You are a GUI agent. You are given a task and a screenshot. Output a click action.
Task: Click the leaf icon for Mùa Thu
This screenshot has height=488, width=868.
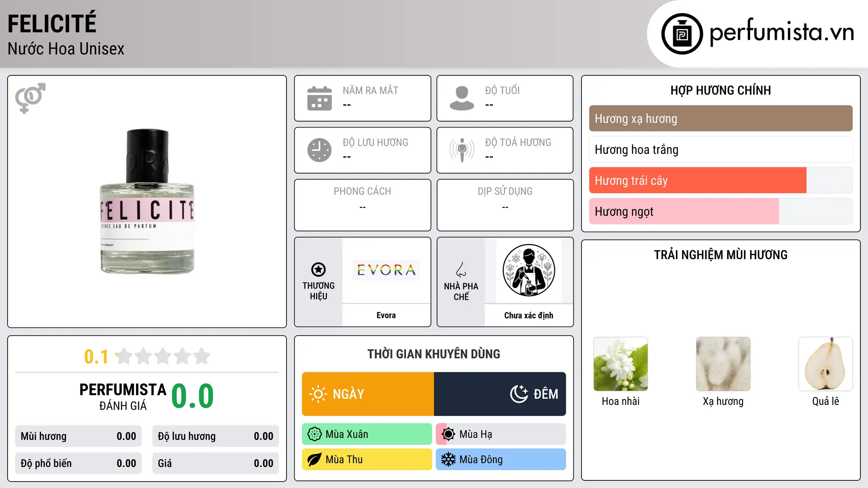314,460
